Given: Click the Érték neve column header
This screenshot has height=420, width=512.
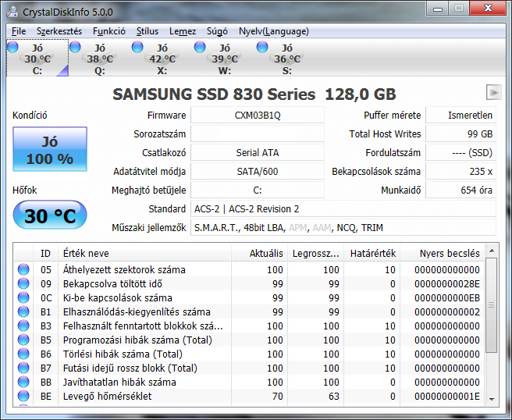Looking at the screenshot, I should [x=145, y=253].
